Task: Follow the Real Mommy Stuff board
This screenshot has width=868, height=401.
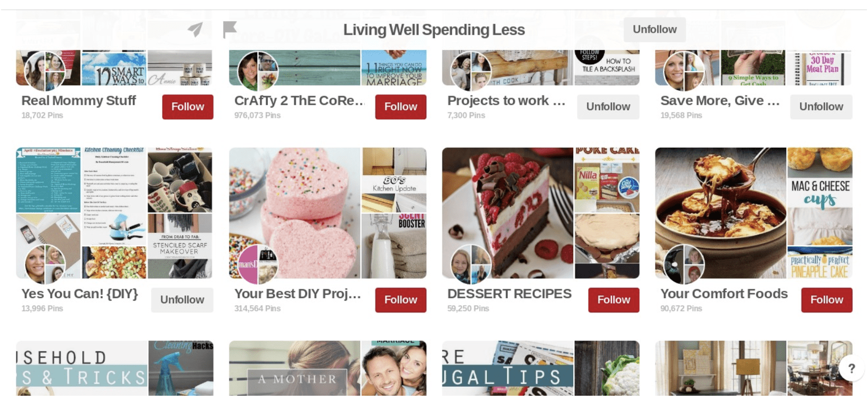Action: click(x=188, y=107)
